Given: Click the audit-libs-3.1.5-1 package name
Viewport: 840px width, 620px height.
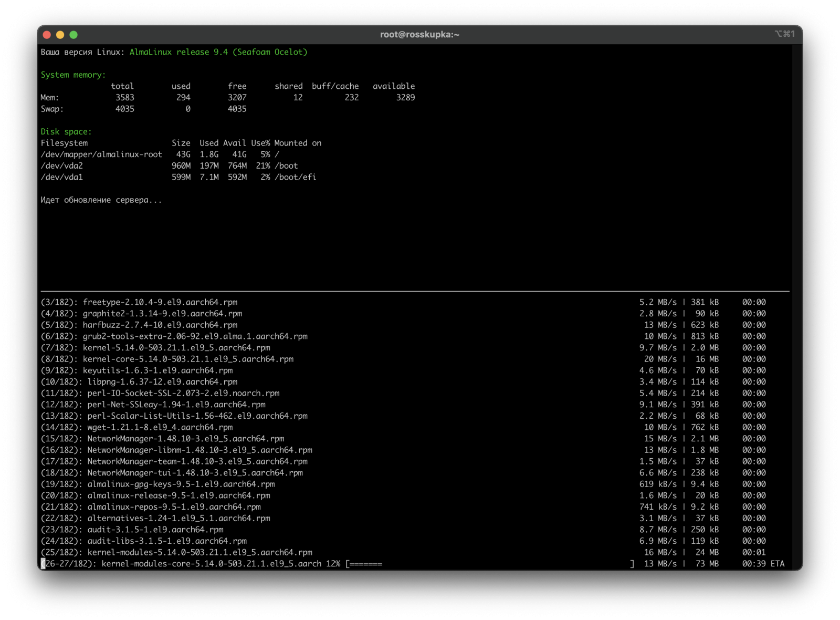Looking at the screenshot, I should click(167, 541).
